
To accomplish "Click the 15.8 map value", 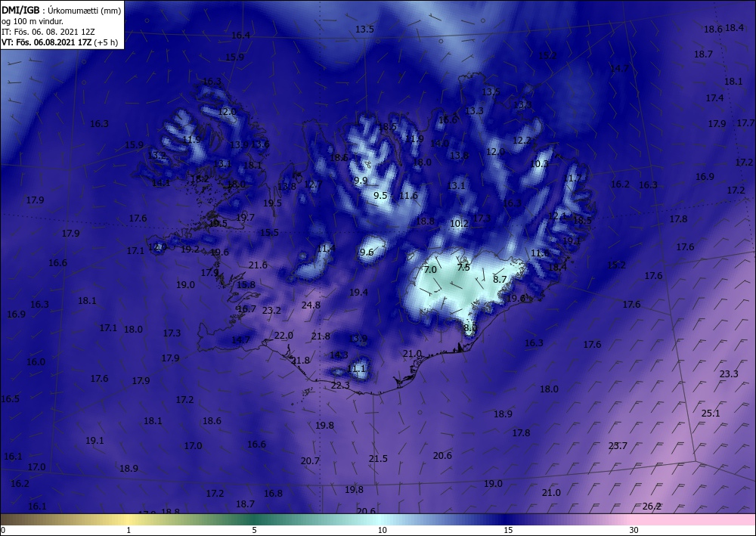I will pyautogui.click(x=246, y=285).
